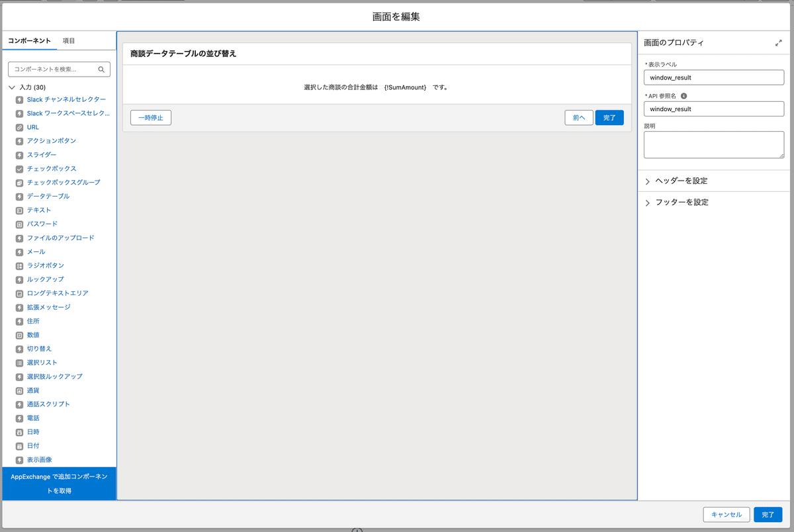794x532 pixels.
Task: Click the 説明 text area
Action: pyautogui.click(x=714, y=144)
